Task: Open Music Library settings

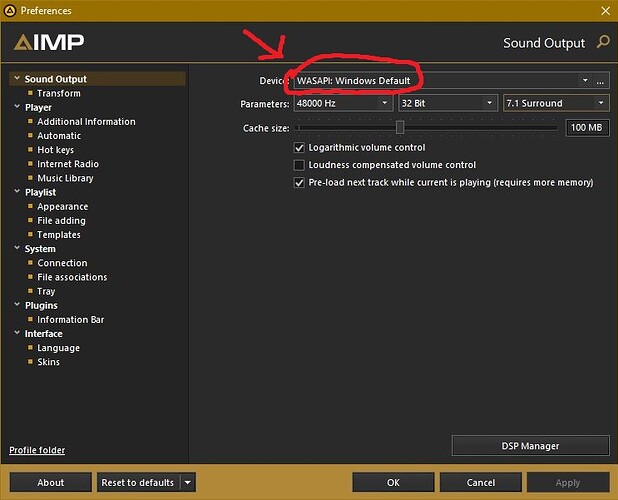Action: (65, 178)
